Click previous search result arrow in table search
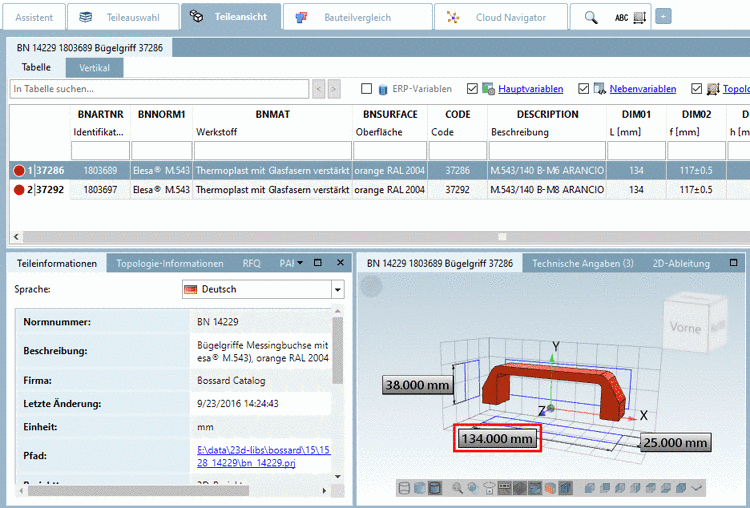Image resolution: width=750 pixels, height=508 pixels. pos(320,89)
